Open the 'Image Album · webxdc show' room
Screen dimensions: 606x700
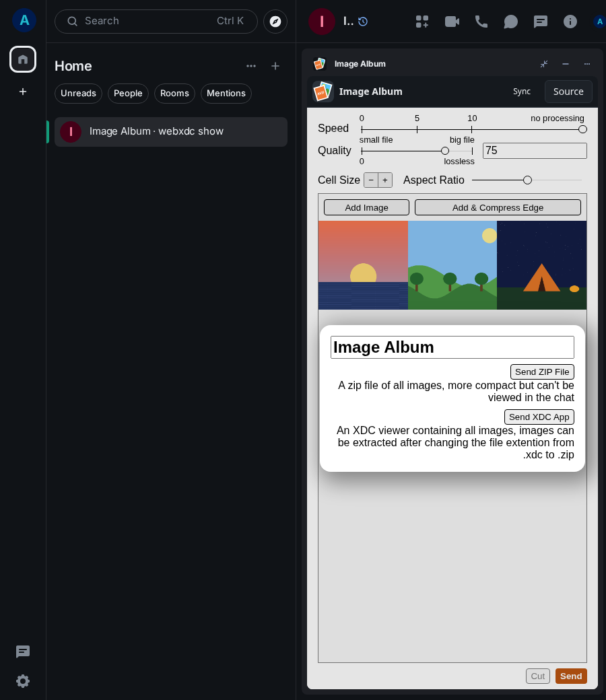(171, 132)
